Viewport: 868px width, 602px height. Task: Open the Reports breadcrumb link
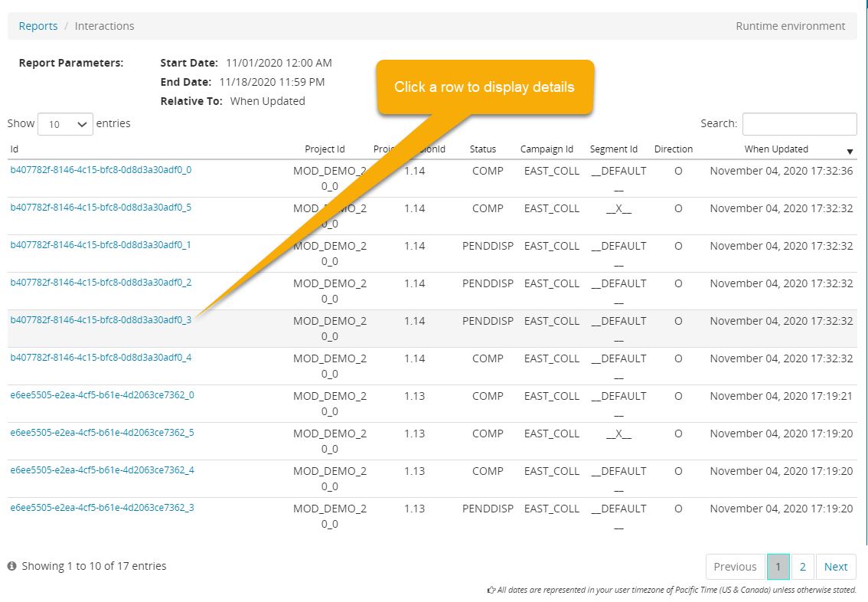pyautogui.click(x=38, y=26)
